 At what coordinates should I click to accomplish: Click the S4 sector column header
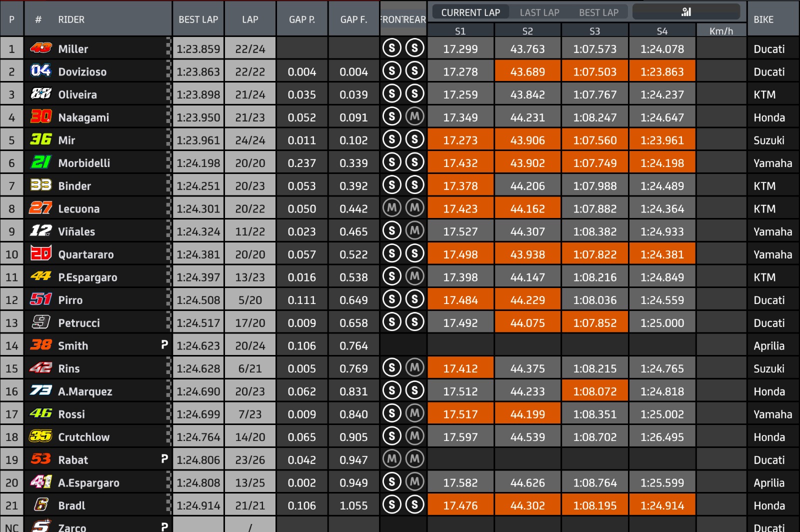click(662, 31)
